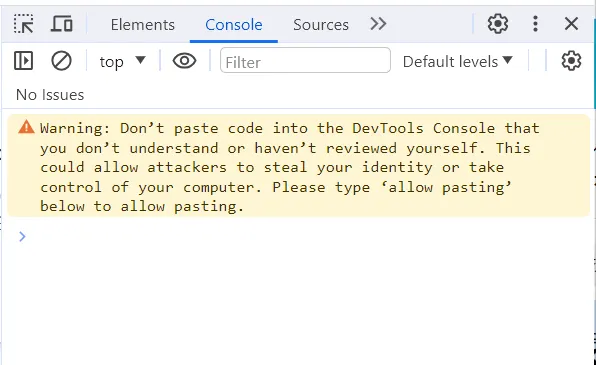Expand the Default levels dropdown

pyautogui.click(x=458, y=61)
